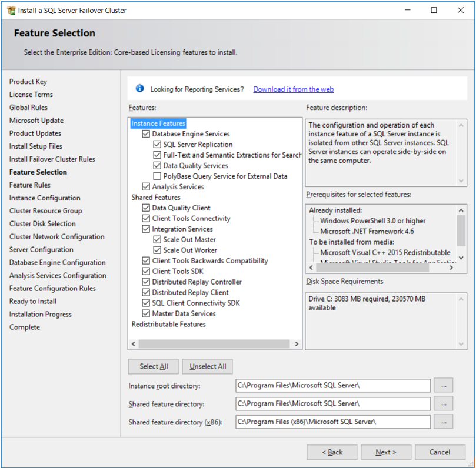Select the Shared Features tree node
The image size is (476, 468).
(x=156, y=198)
